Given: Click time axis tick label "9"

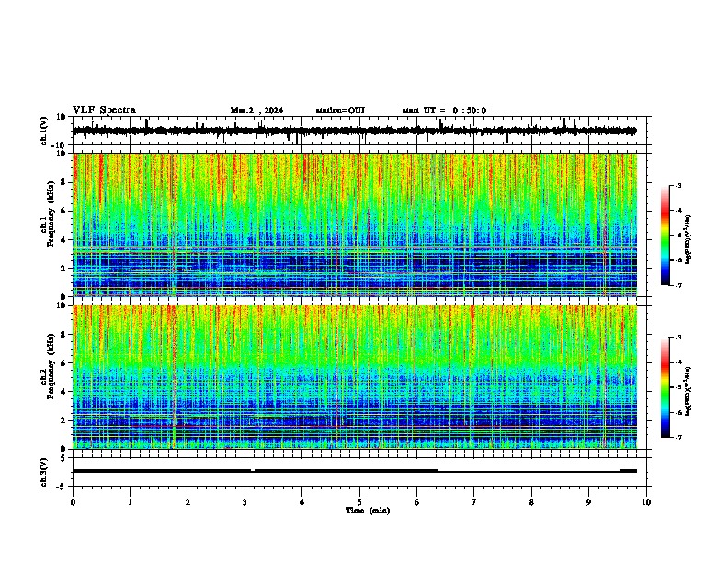Looking at the screenshot, I should pyautogui.click(x=588, y=502).
